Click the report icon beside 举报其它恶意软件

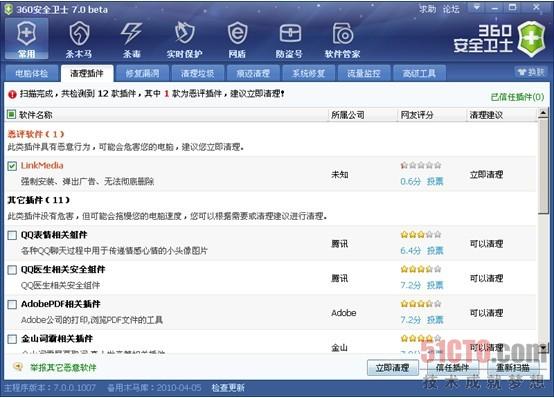18,367
